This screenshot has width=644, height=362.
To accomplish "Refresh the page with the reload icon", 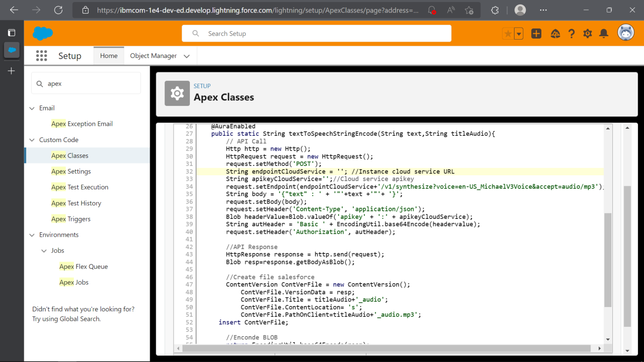I will pyautogui.click(x=58, y=9).
